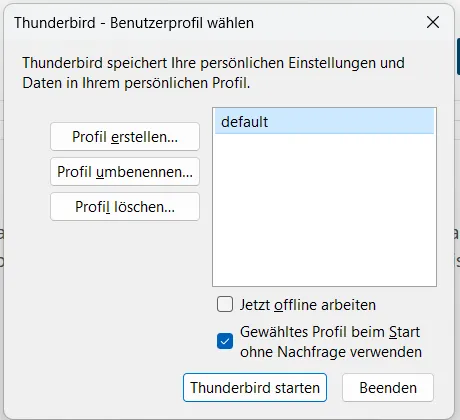Click the Daten in Ihrem persönlichen Profil text
Viewport: 460px width, 420px height.
click(x=136, y=83)
